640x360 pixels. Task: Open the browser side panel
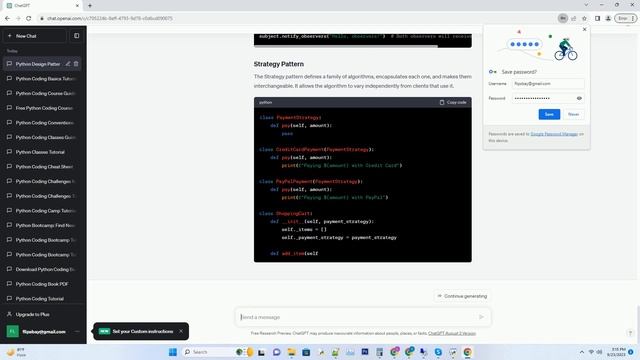pos(597,18)
